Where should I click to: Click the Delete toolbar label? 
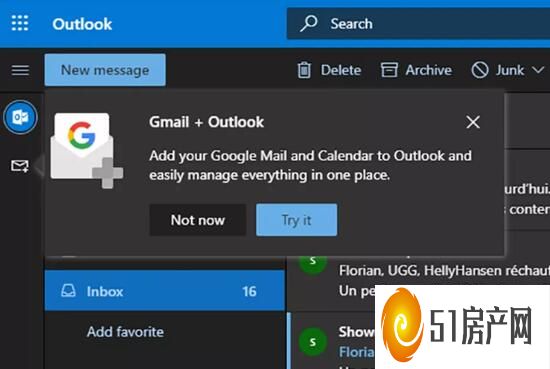tap(341, 70)
